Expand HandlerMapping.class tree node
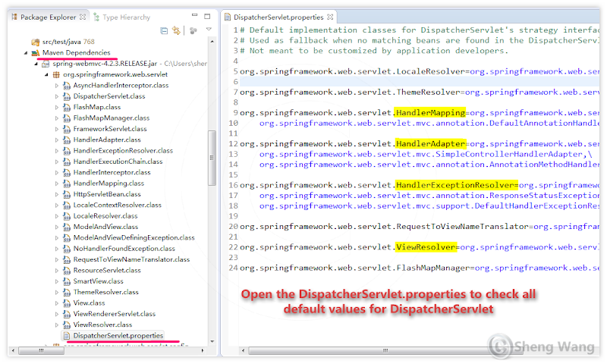The height and width of the screenshot is (364, 607). tap(56, 184)
